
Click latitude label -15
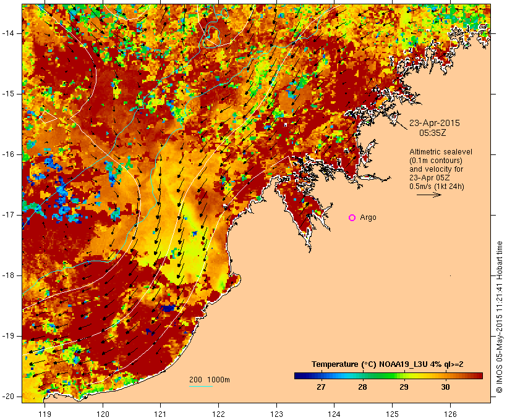pos(7,94)
